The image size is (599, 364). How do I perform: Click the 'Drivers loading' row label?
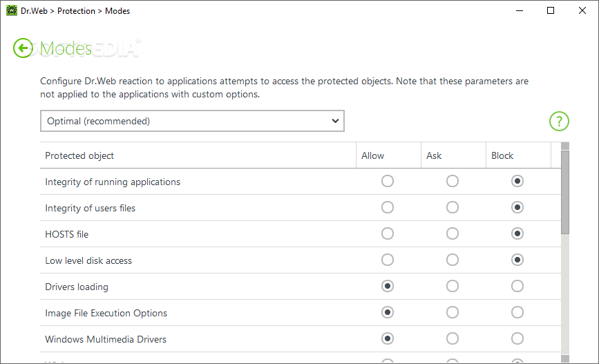click(77, 287)
